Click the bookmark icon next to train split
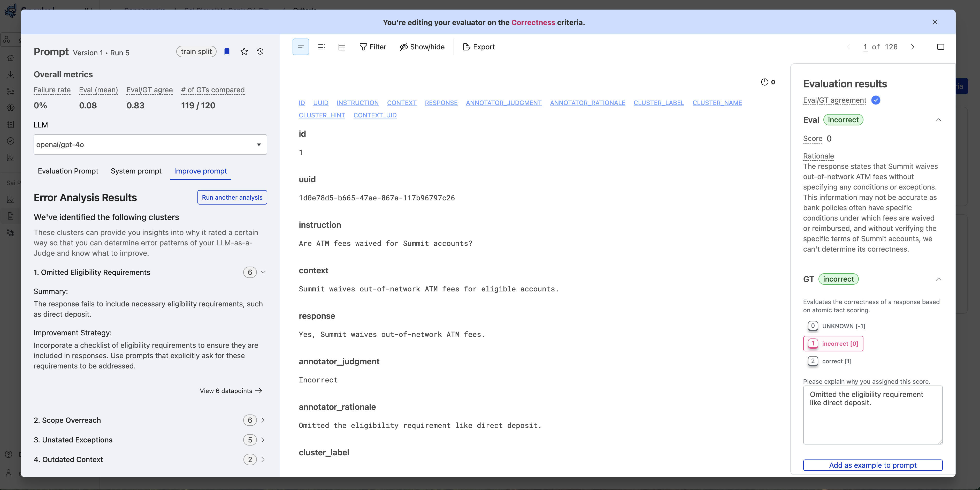Image resolution: width=980 pixels, height=490 pixels. pyautogui.click(x=227, y=51)
